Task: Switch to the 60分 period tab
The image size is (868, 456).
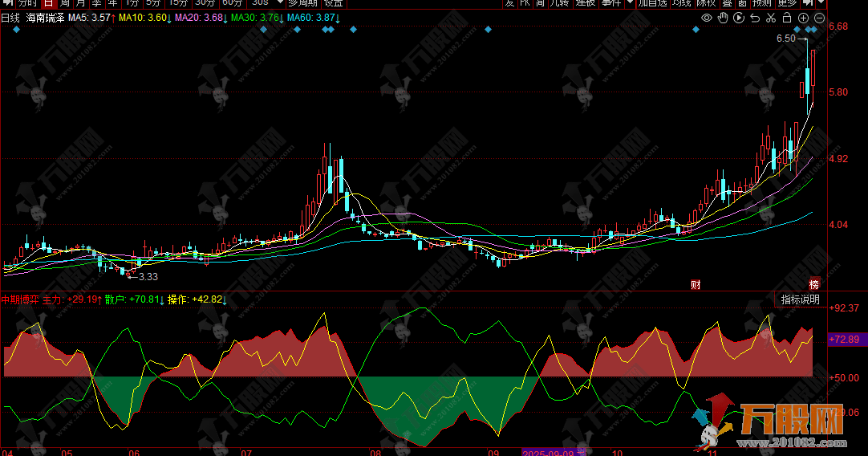Action: click(x=232, y=3)
